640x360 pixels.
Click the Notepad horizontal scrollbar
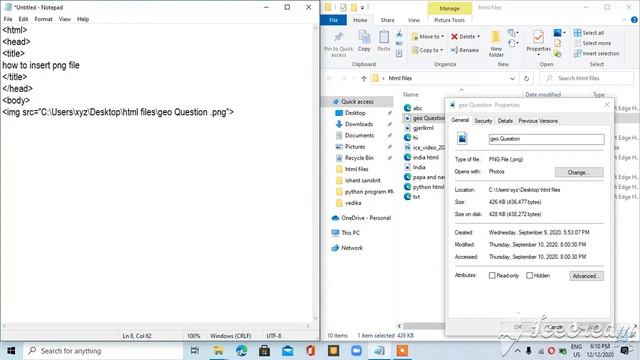[x=156, y=326]
